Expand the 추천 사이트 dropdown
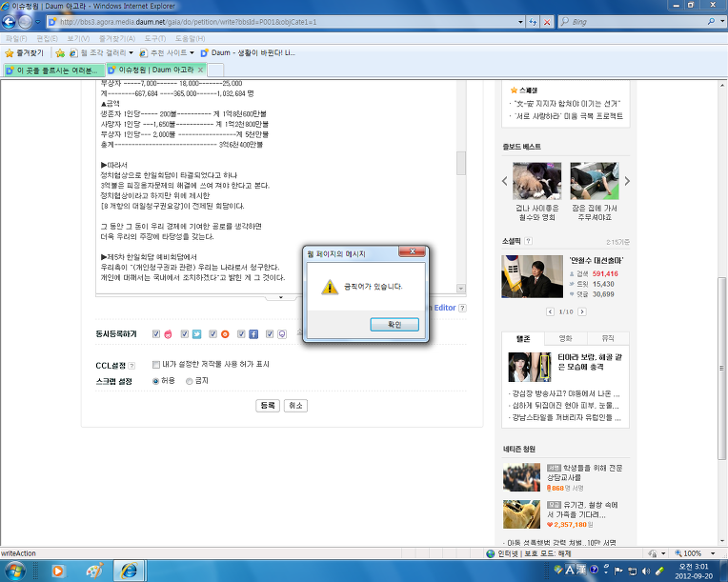The height and width of the screenshot is (582, 728). (192, 53)
